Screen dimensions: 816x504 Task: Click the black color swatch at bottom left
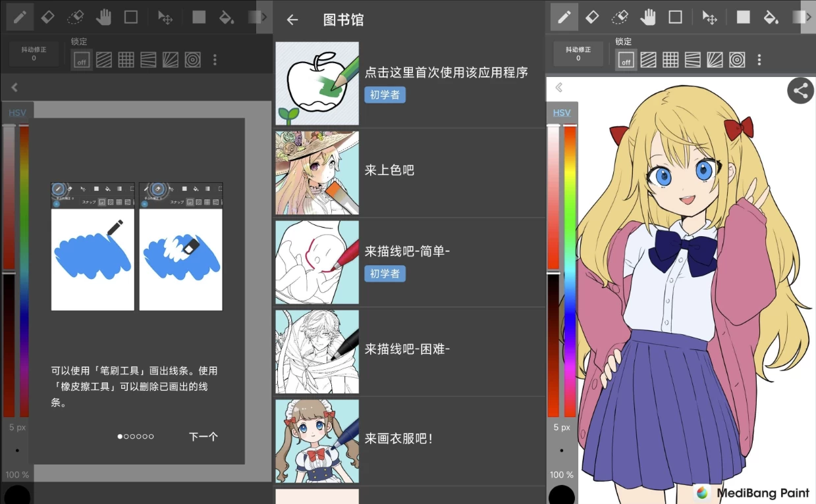[x=16, y=494]
